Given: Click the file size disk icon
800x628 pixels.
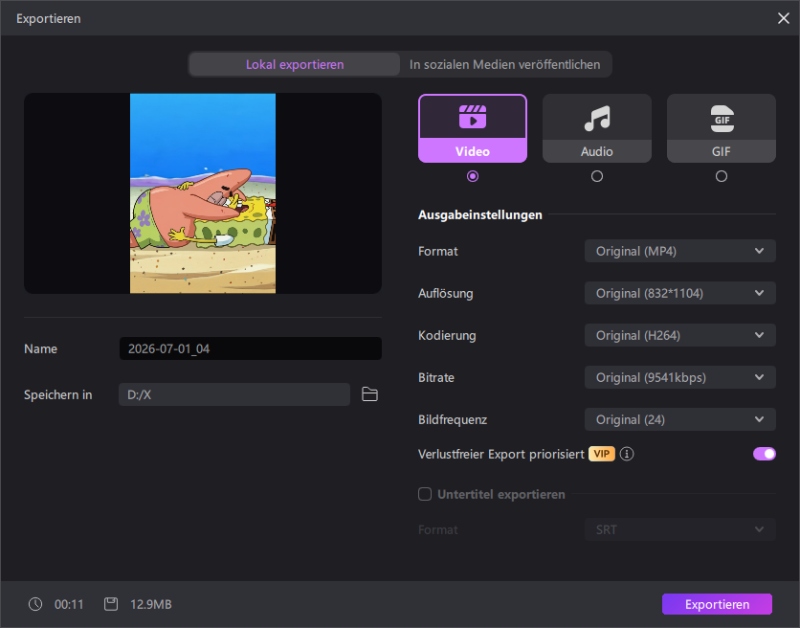Looking at the screenshot, I should (x=111, y=605).
